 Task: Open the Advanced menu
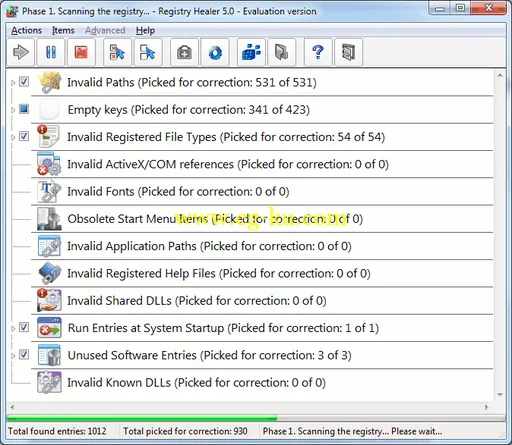(105, 30)
